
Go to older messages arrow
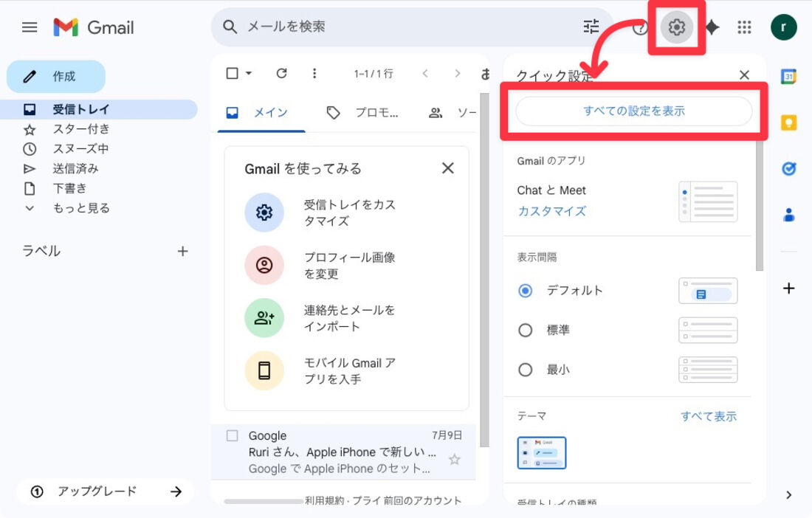click(x=457, y=74)
